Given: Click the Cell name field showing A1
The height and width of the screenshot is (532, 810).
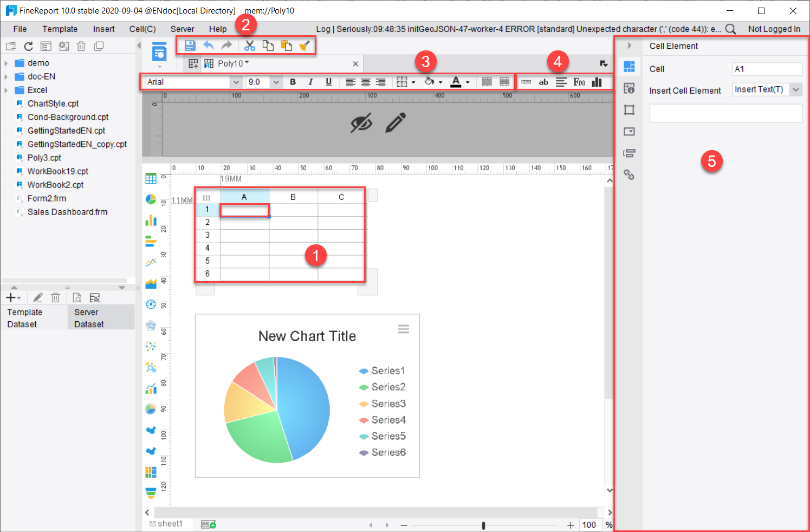Looking at the screenshot, I should [x=767, y=69].
